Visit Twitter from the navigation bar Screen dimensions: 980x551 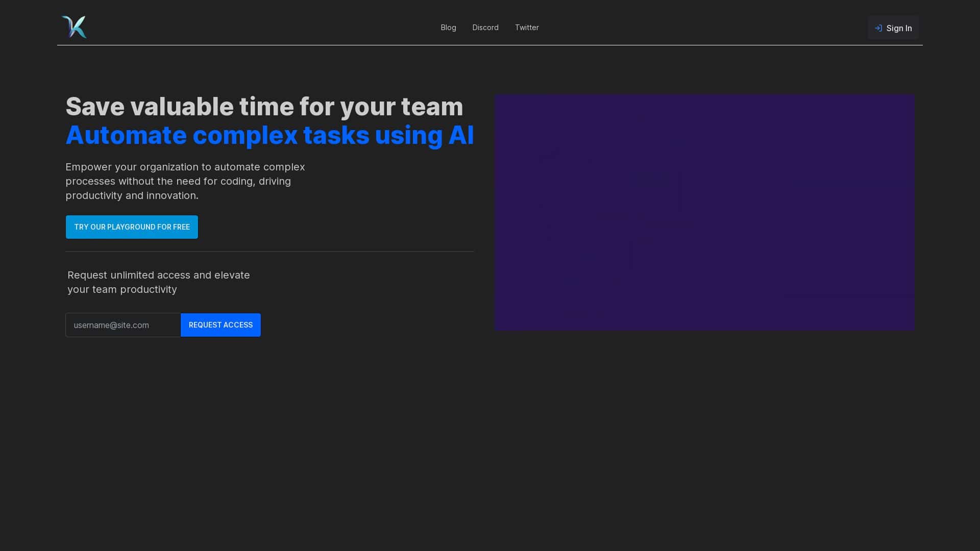click(x=527, y=28)
